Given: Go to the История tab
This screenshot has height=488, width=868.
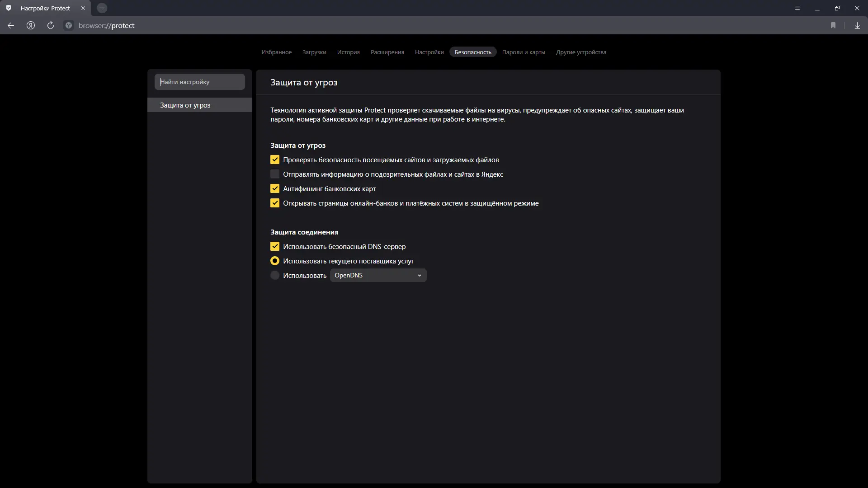Looking at the screenshot, I should coord(348,52).
